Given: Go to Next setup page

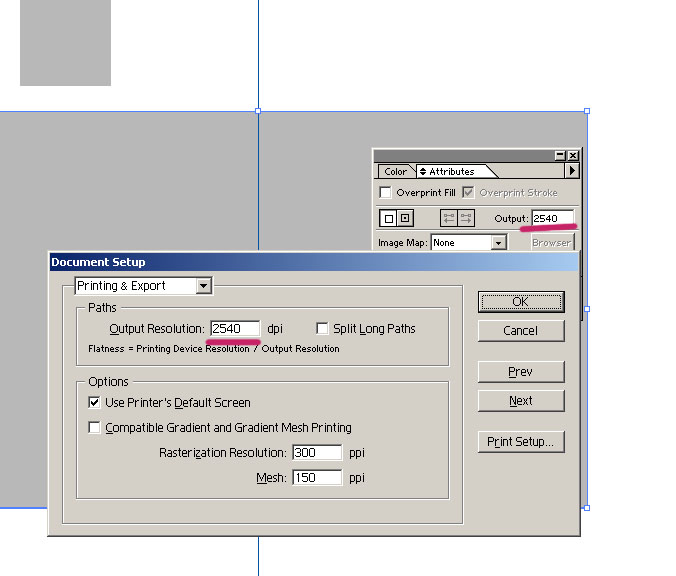Looking at the screenshot, I should coord(521,401).
